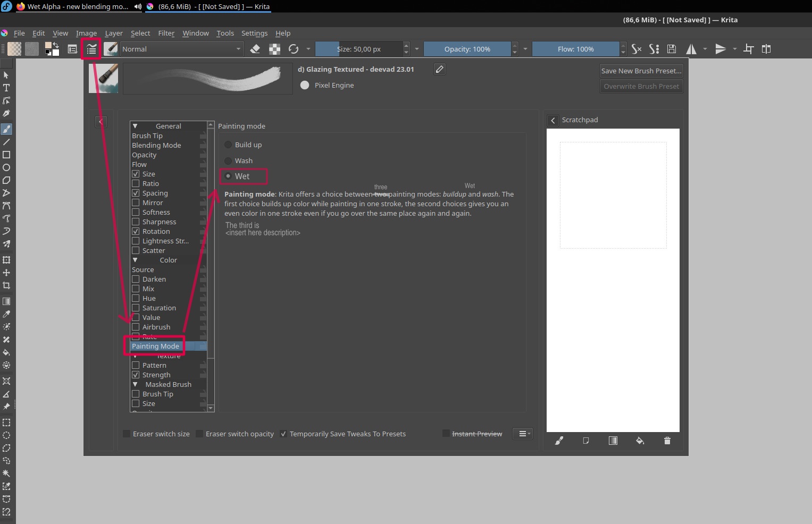The image size is (812, 524).
Task: Toggle preserve alpha checkerboard icon
Action: click(x=274, y=49)
